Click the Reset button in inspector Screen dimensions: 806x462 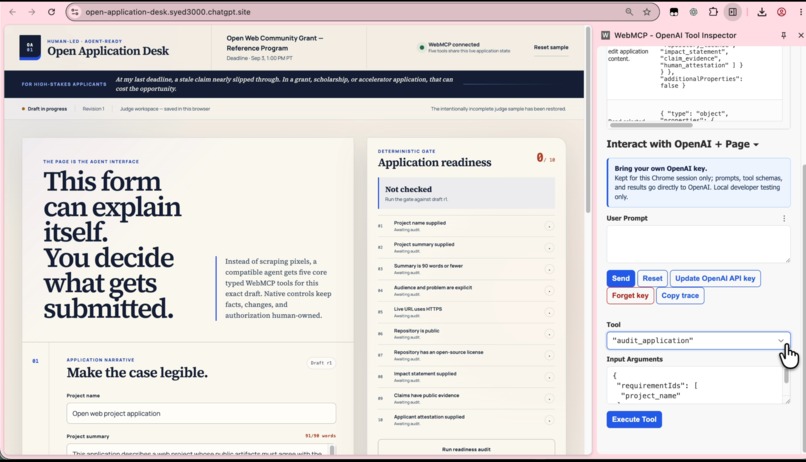pyautogui.click(x=652, y=279)
